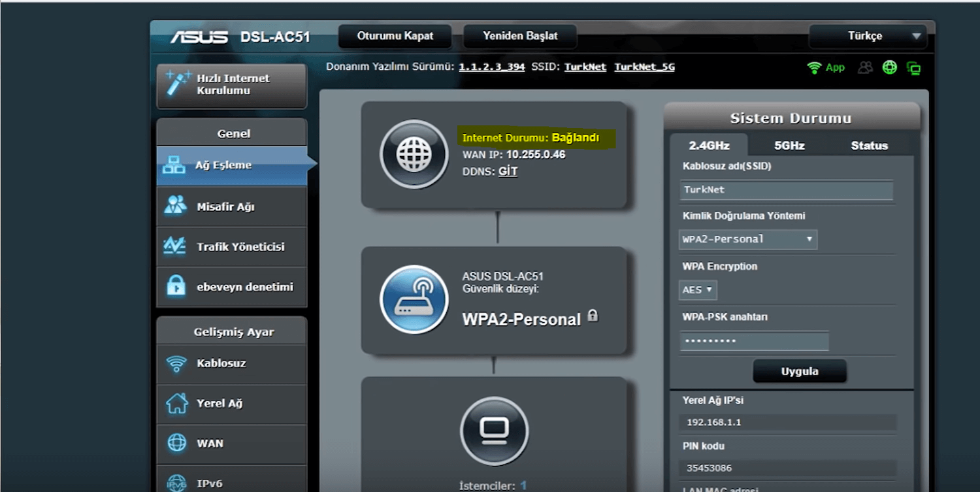
Task: Switch to the Status tab
Action: [x=868, y=146]
